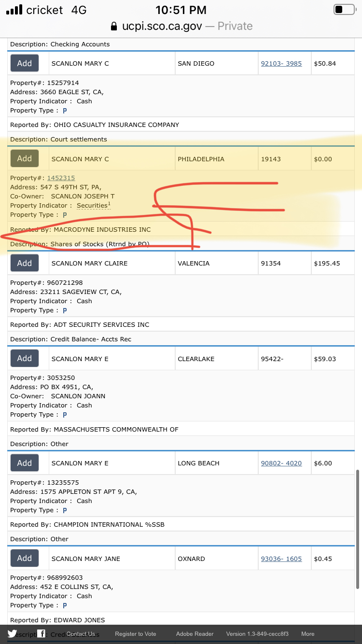Open Property Type P for property 13235575
The image size is (362, 644).
click(x=65, y=510)
